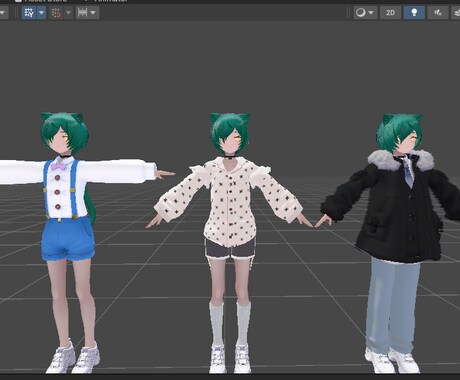The image size is (460, 380).
Task: Toggle grid snapping icon
Action: 56,13
